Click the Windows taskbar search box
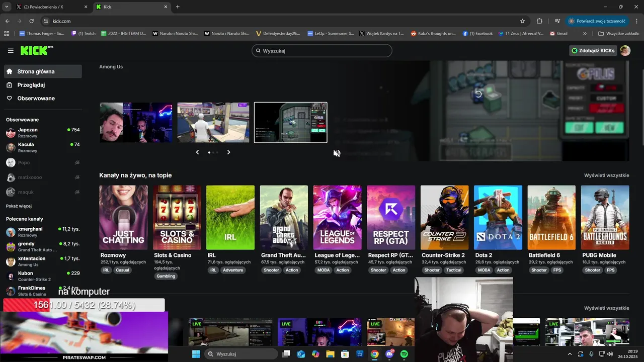The width and height of the screenshot is (644, 362). (242, 354)
